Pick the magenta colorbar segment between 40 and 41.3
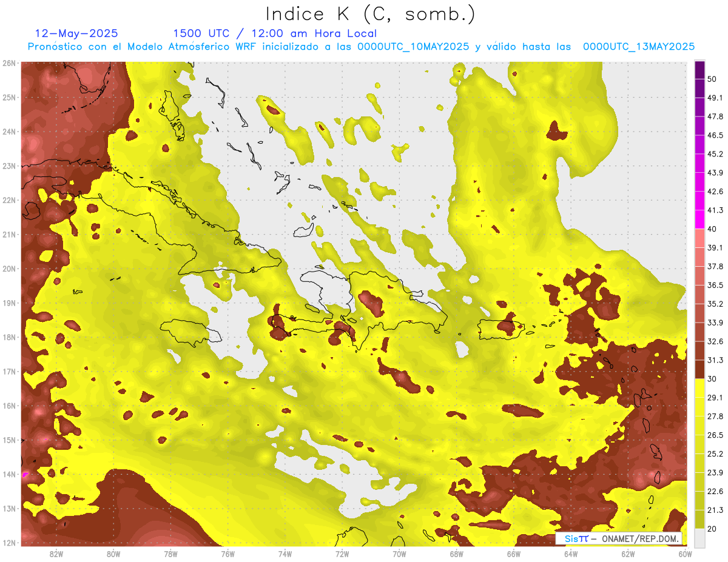The height and width of the screenshot is (562, 728). coord(699,219)
